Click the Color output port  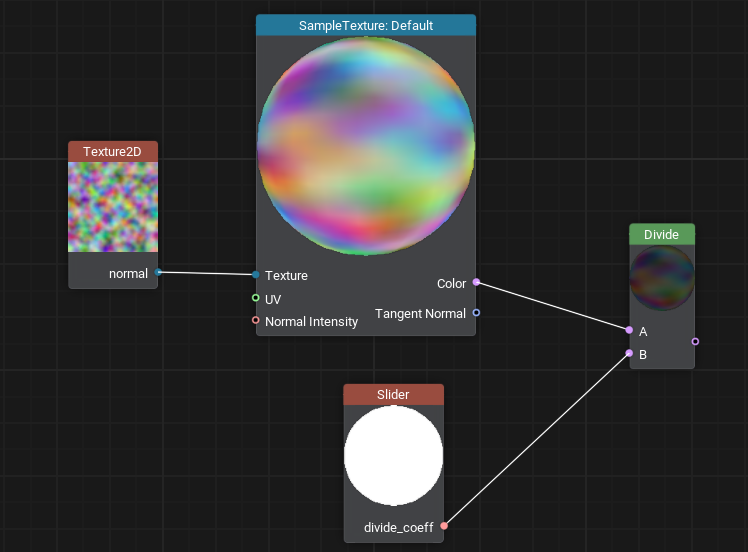click(476, 282)
